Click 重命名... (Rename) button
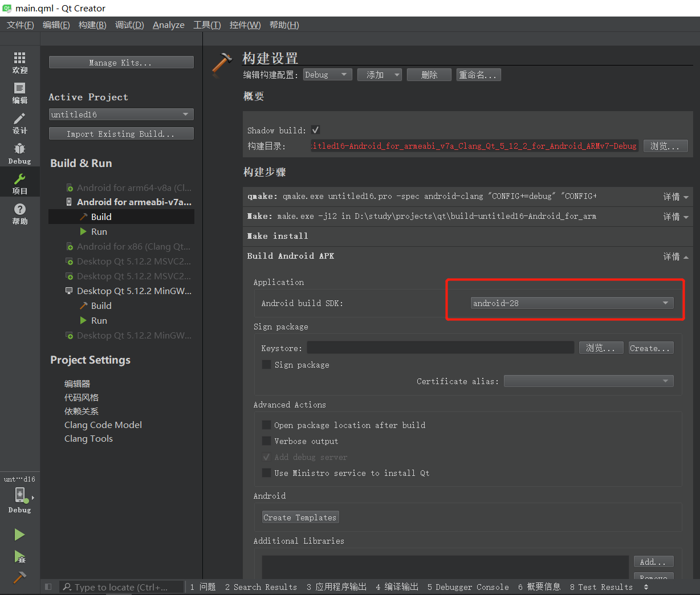This screenshot has width=700, height=595. pos(479,75)
